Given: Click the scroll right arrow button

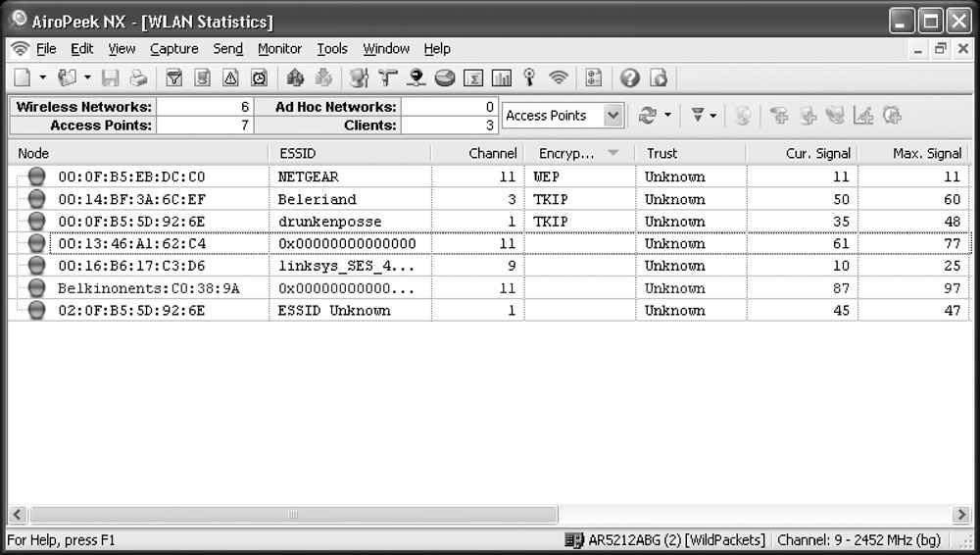Looking at the screenshot, I should (x=960, y=515).
